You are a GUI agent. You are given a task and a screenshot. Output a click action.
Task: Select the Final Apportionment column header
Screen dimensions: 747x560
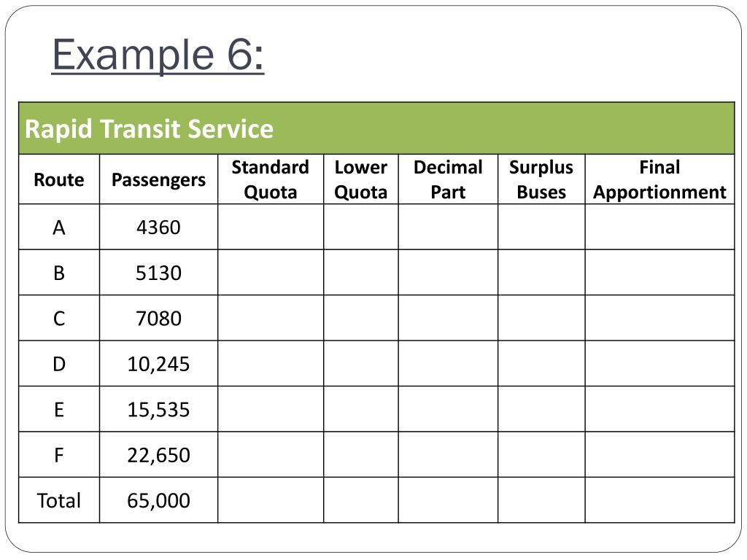click(659, 179)
